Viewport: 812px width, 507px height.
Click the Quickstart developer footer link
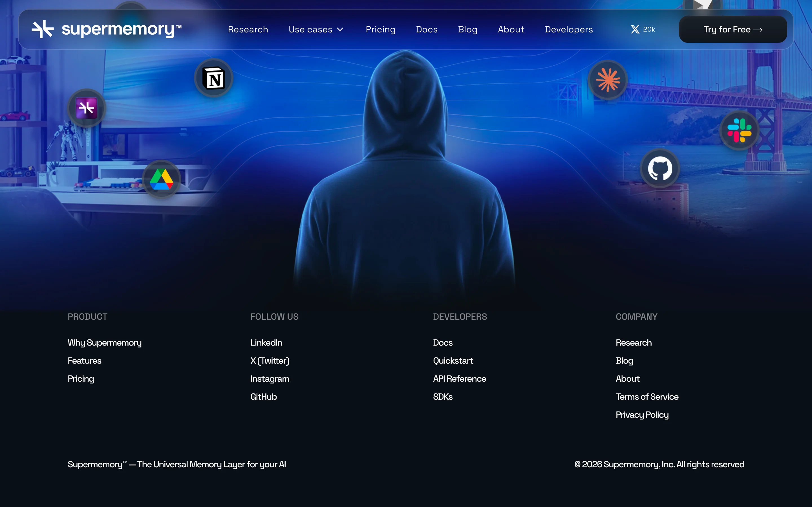pos(453,361)
